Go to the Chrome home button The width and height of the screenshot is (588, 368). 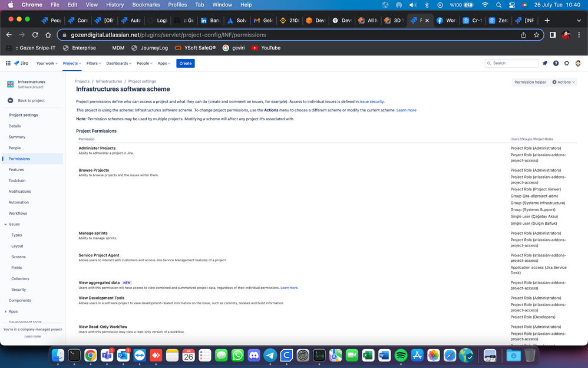[x=48, y=35]
